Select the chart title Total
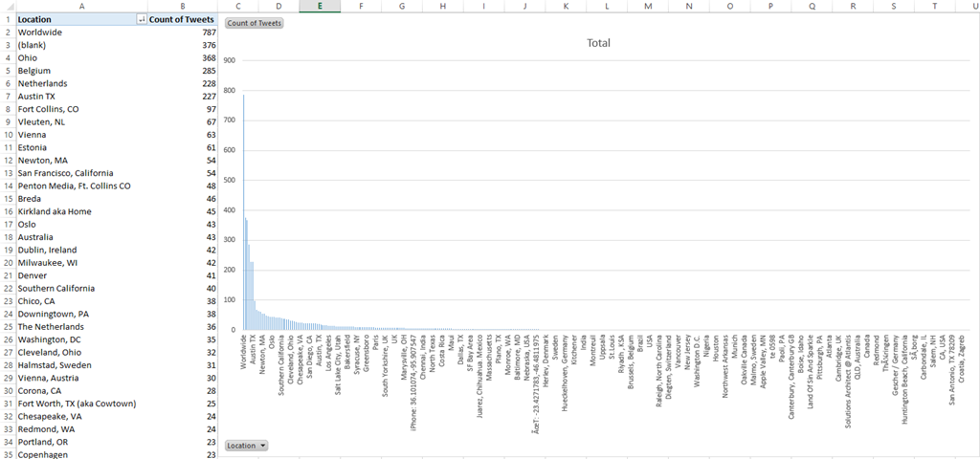Viewport: 980px width, 459px height. coord(598,43)
